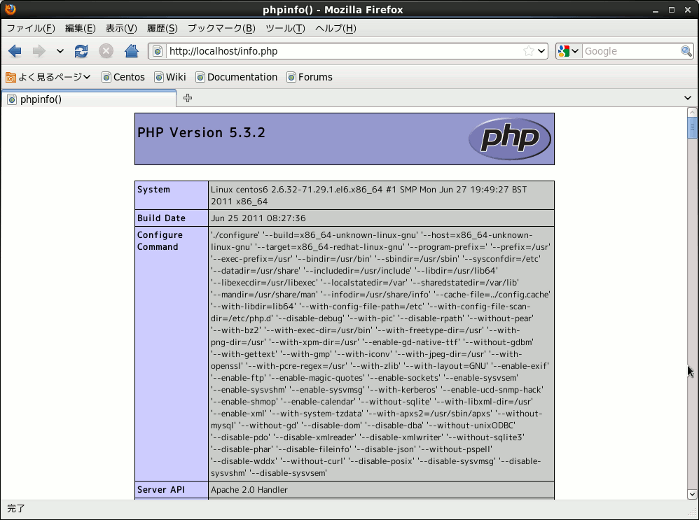Go to the Home page
Image resolution: width=699 pixels, height=520 pixels.
point(131,51)
